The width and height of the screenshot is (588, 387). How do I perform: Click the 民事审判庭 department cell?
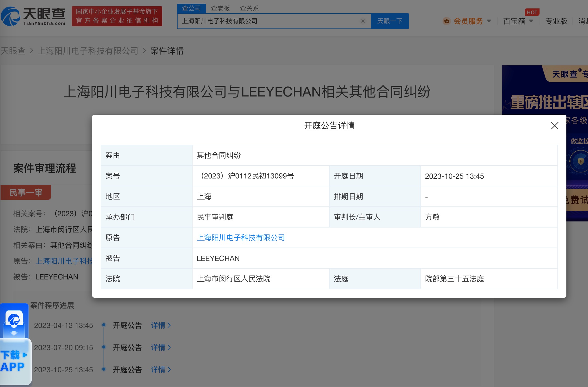tap(261, 217)
